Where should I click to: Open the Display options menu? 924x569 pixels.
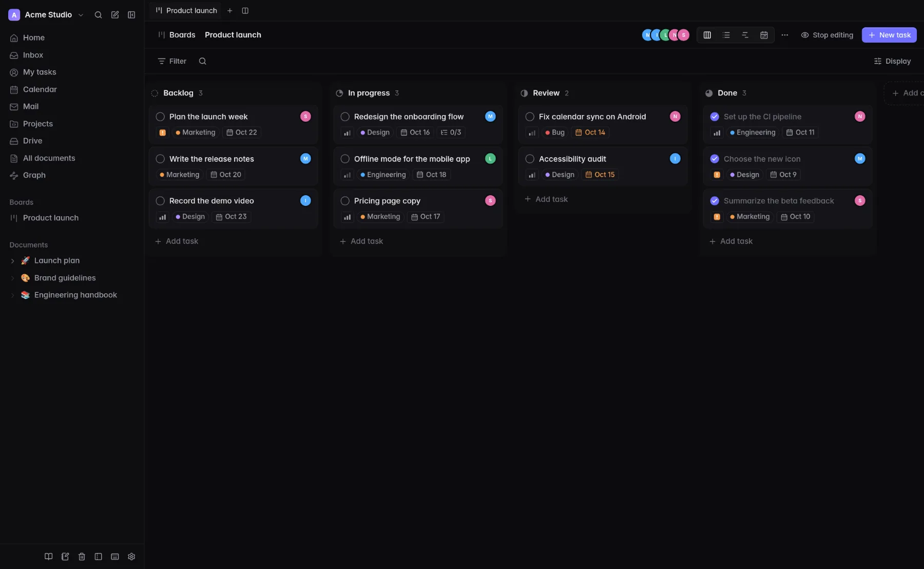(892, 61)
